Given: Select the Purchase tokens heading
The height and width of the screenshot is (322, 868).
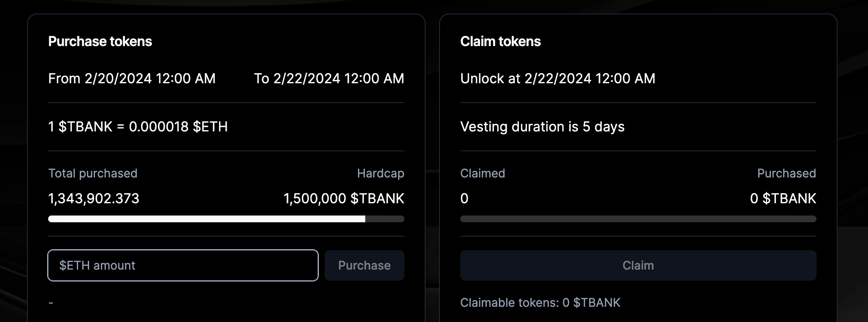Looking at the screenshot, I should click(x=100, y=41).
